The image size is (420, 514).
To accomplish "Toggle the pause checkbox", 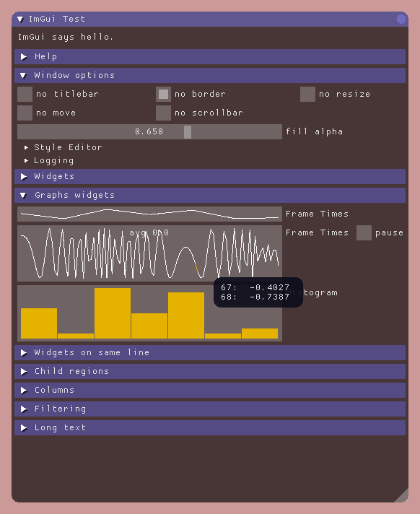I will (x=364, y=232).
